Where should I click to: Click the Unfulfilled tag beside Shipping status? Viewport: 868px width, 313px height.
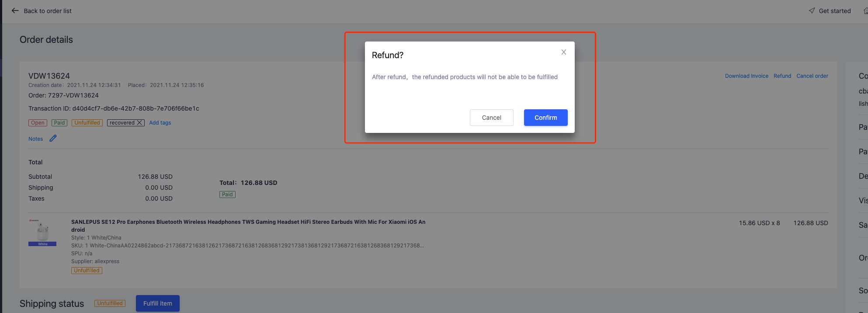110,303
